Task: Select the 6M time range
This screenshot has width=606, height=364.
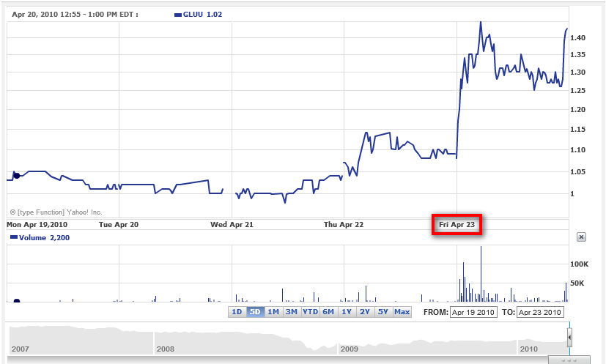Action: click(328, 312)
